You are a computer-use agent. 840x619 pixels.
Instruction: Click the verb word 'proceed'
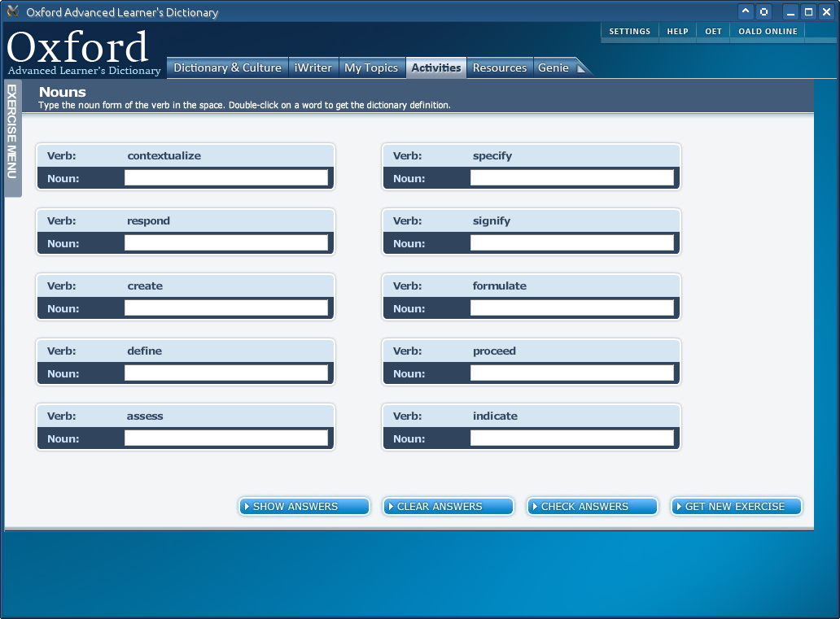494,351
